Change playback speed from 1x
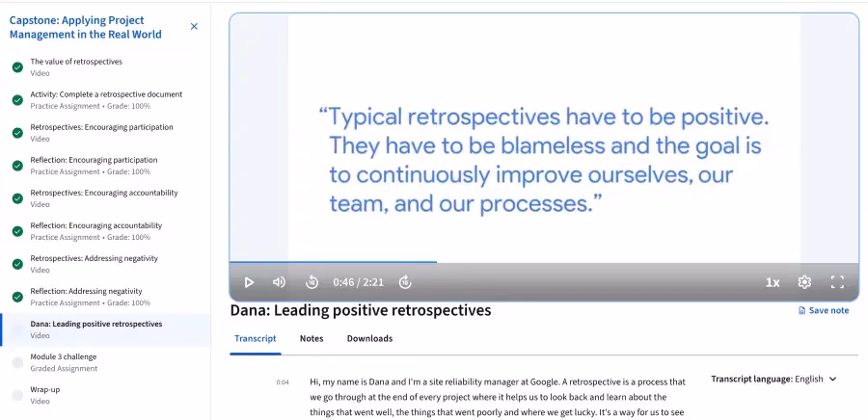 click(773, 282)
